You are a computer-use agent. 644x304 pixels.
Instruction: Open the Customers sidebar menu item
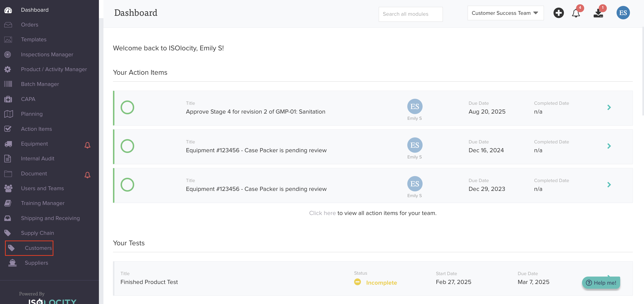coord(38,248)
